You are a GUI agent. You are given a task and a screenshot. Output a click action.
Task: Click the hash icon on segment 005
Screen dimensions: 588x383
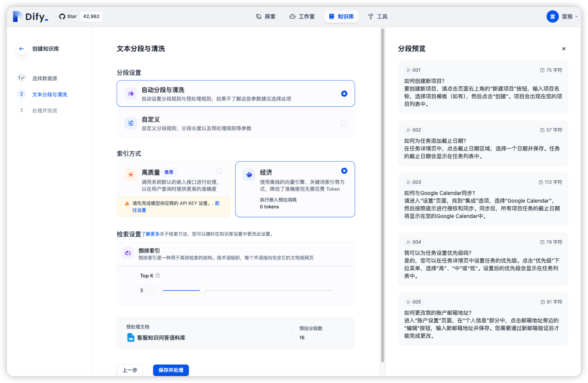point(408,302)
